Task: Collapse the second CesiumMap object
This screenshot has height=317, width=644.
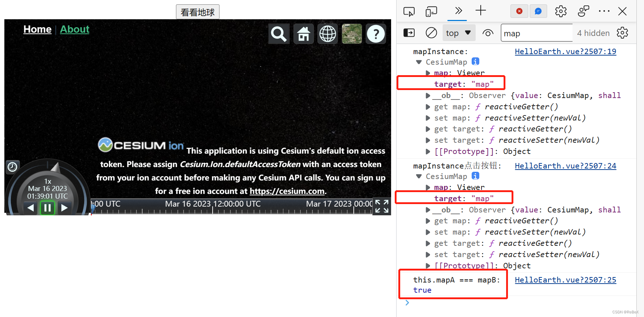Action: pyautogui.click(x=419, y=176)
